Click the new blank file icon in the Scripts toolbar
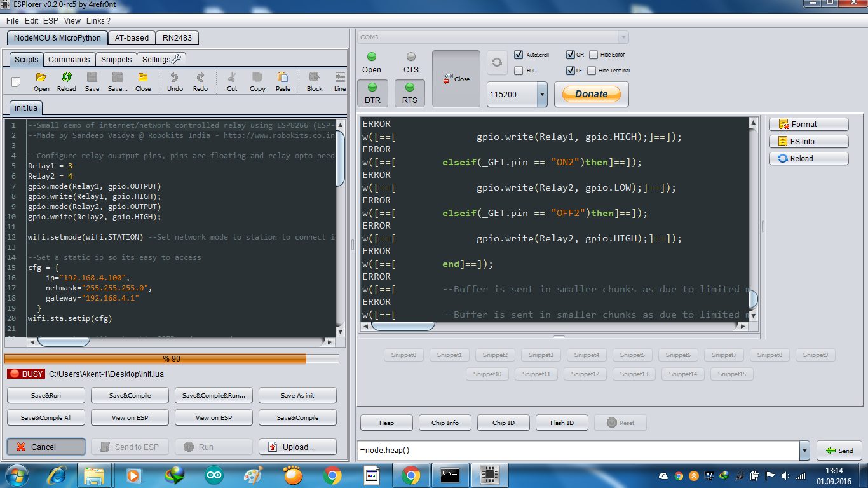Image resolution: width=868 pixels, height=488 pixels. (x=16, y=81)
